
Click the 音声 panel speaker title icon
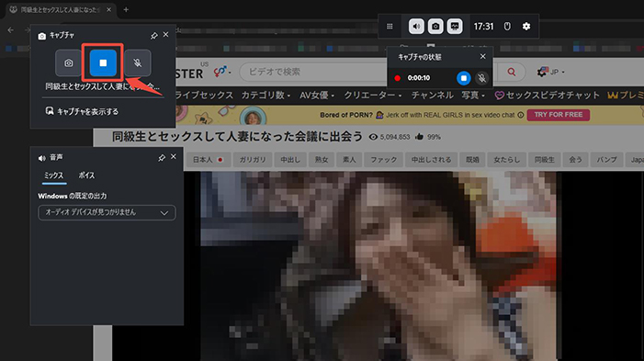(42, 158)
